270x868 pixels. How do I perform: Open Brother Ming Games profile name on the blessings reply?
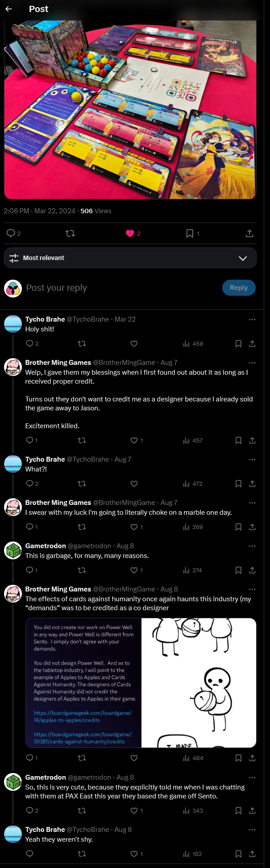pos(58,363)
